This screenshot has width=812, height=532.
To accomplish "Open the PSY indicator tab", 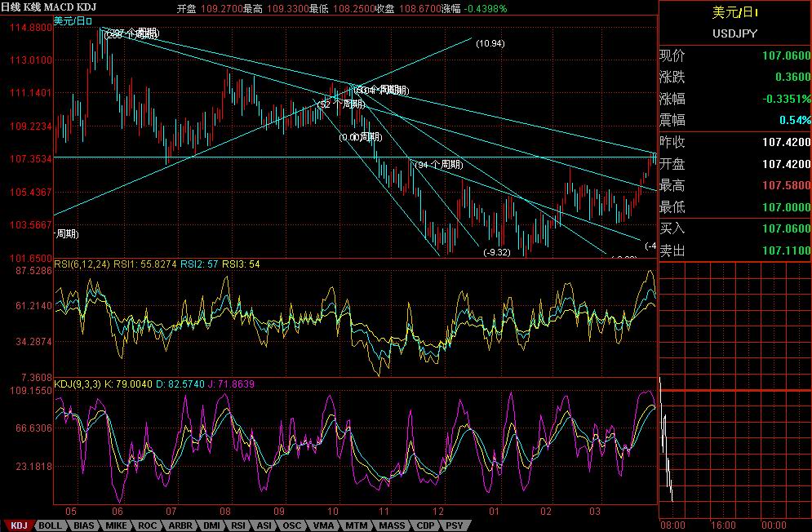I will pyautogui.click(x=455, y=525).
